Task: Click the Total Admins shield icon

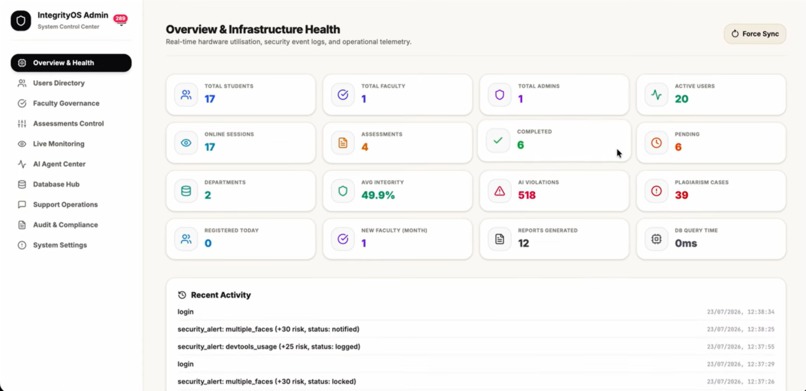Action: point(500,95)
